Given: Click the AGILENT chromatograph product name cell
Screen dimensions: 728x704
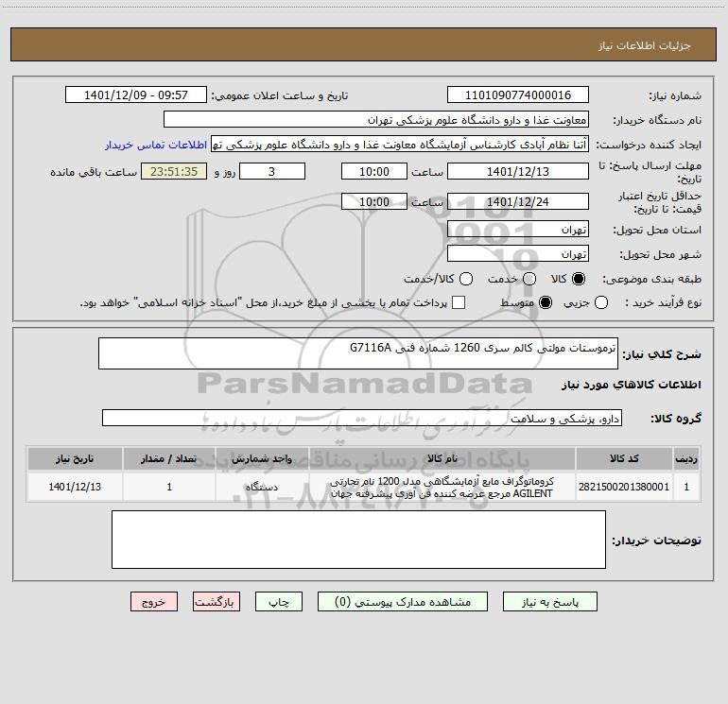Looking at the screenshot, I should coord(442,487).
